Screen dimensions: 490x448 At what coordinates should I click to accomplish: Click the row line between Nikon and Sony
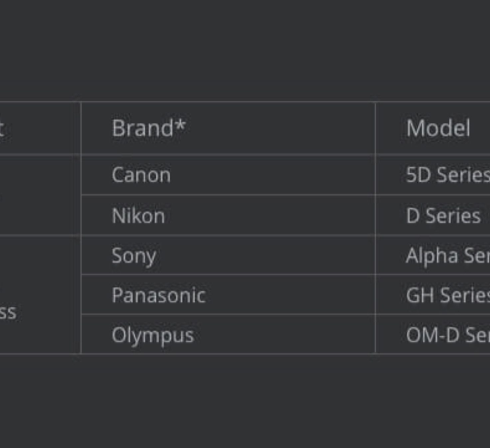click(228, 235)
